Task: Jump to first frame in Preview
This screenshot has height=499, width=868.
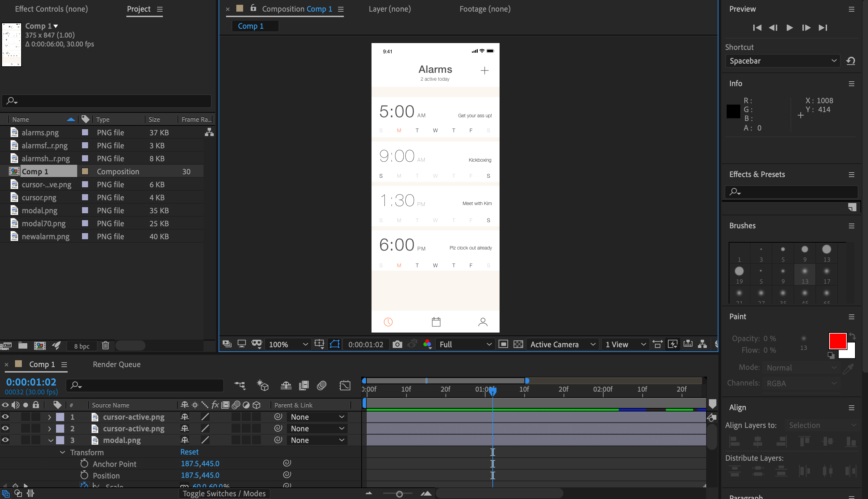Action: point(757,28)
